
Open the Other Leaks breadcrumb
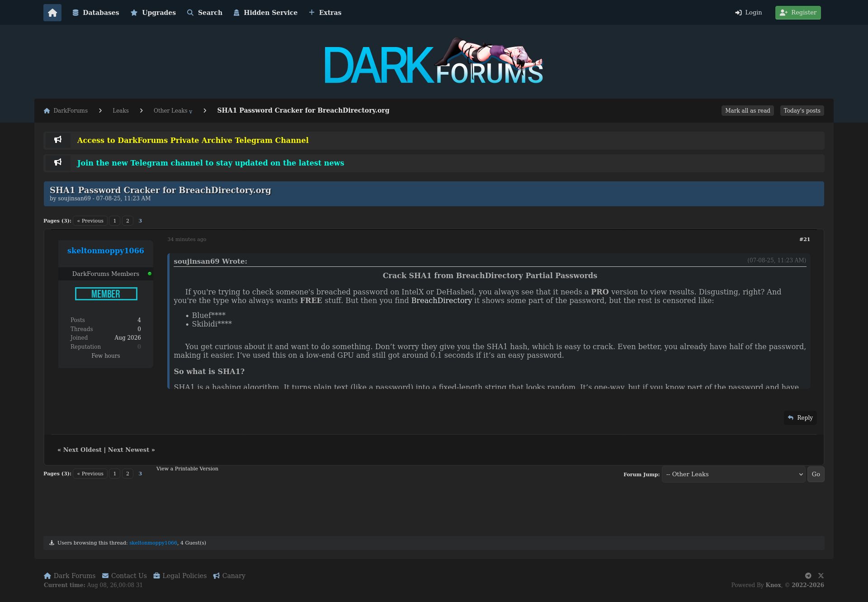pos(170,111)
